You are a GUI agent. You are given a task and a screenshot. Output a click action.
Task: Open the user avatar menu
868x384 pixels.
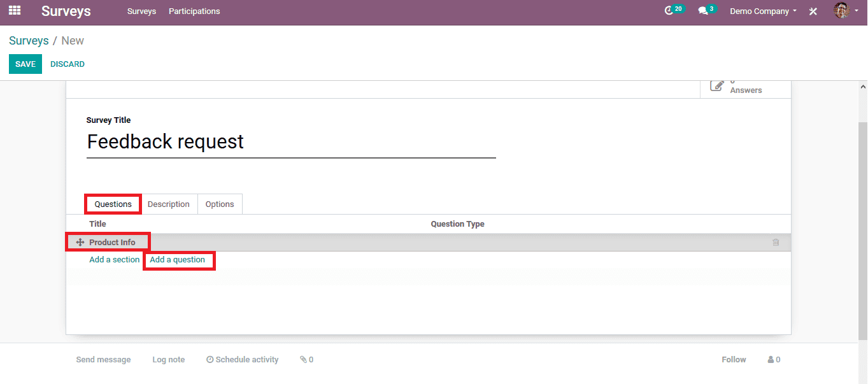[842, 10]
